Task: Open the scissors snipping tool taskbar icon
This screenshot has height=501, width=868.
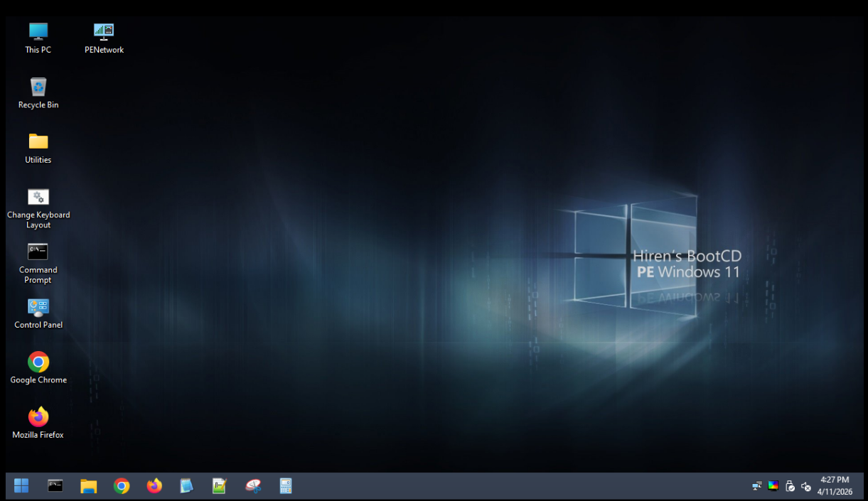Action: pos(253,486)
